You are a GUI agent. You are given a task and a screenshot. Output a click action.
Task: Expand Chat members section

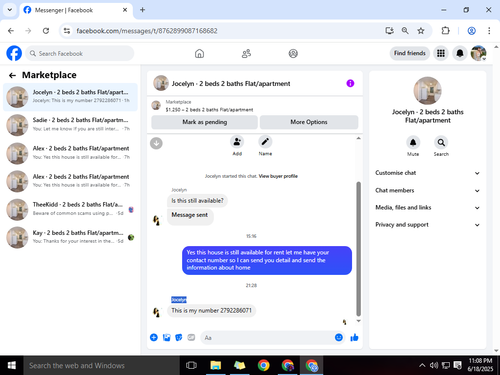point(428,190)
